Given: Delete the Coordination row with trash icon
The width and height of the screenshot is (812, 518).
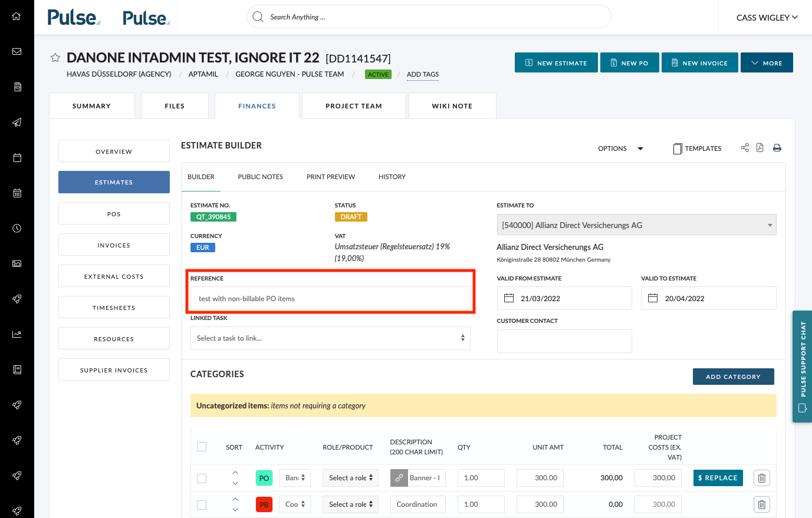Looking at the screenshot, I should [x=762, y=504].
